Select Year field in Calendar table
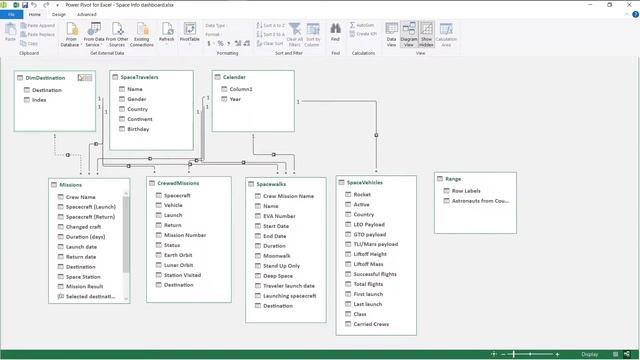Viewport: 640px width, 360px height. 231,99
